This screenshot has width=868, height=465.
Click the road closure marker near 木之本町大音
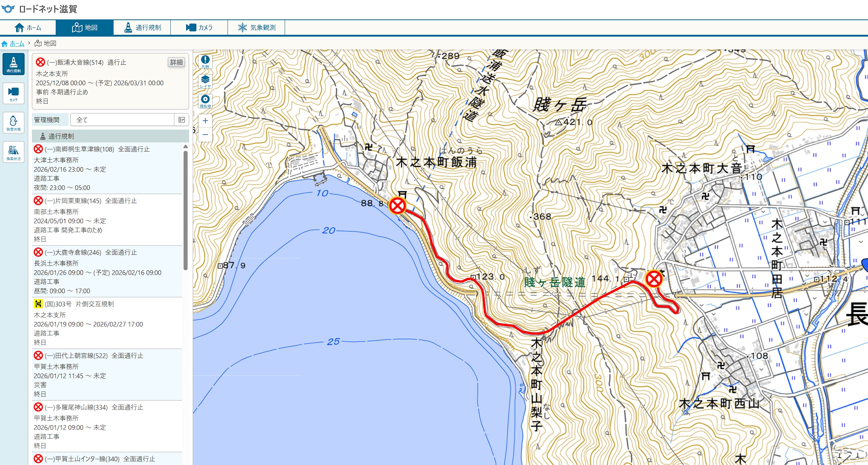click(654, 279)
